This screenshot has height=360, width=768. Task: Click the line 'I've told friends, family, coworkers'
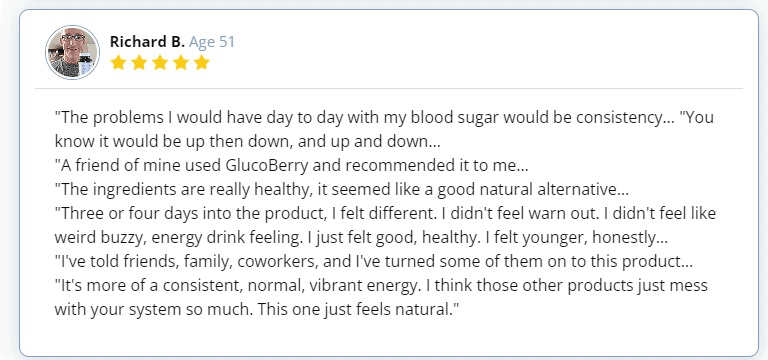tap(374, 262)
